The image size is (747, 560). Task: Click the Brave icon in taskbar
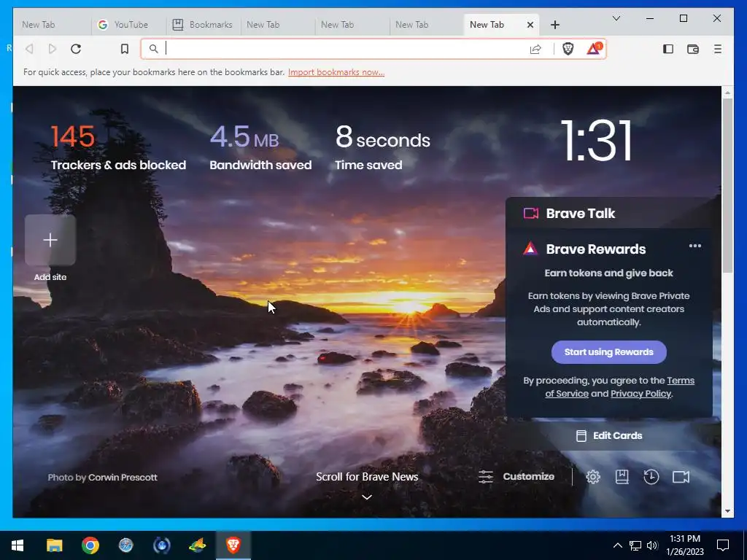[x=233, y=545]
